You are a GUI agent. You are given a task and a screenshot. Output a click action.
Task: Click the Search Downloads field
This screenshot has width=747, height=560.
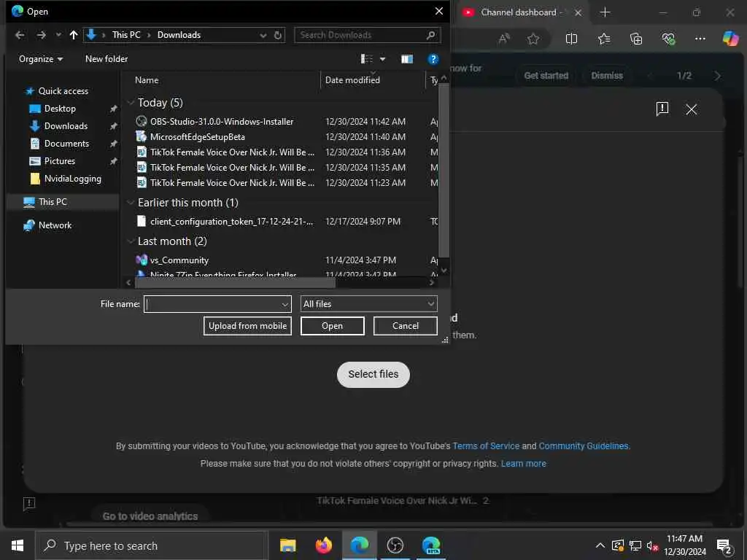(x=367, y=35)
